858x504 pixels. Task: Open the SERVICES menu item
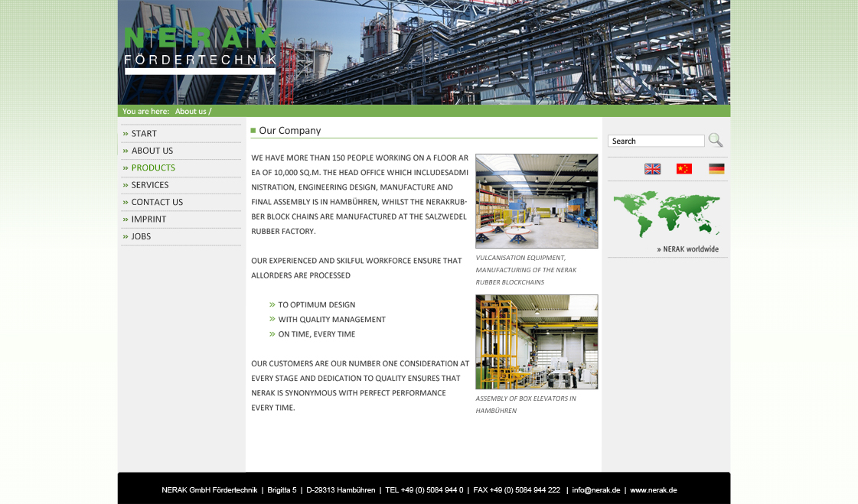pos(150,185)
